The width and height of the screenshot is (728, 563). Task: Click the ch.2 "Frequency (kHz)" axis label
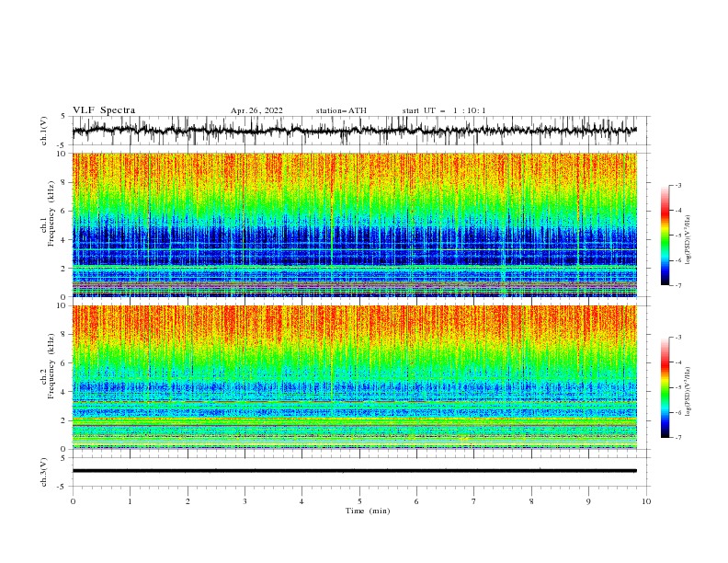point(51,366)
